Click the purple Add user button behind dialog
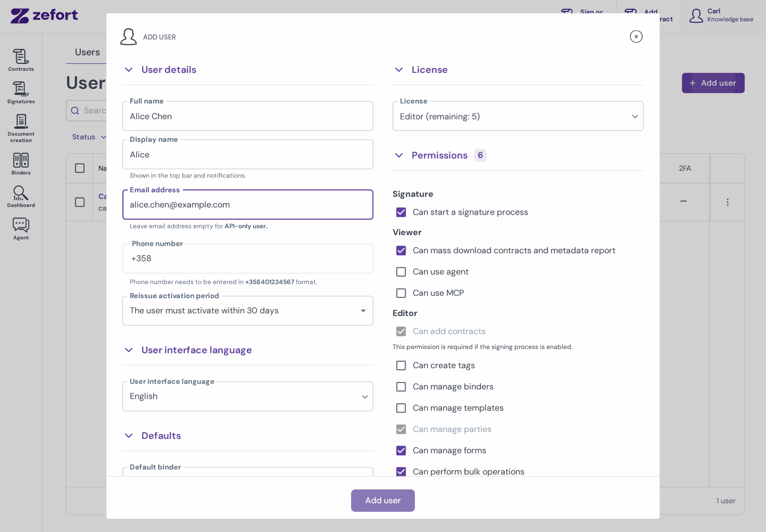Image resolution: width=766 pixels, height=532 pixels. coord(713,83)
